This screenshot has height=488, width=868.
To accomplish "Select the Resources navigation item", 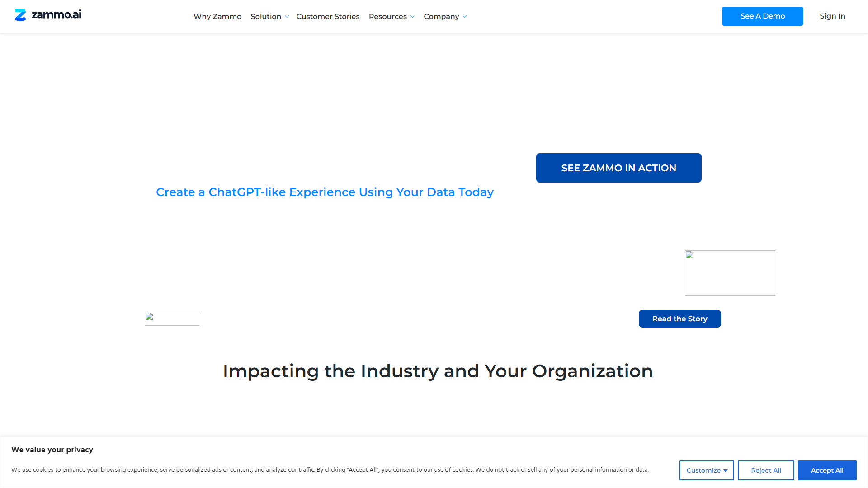I will (387, 17).
